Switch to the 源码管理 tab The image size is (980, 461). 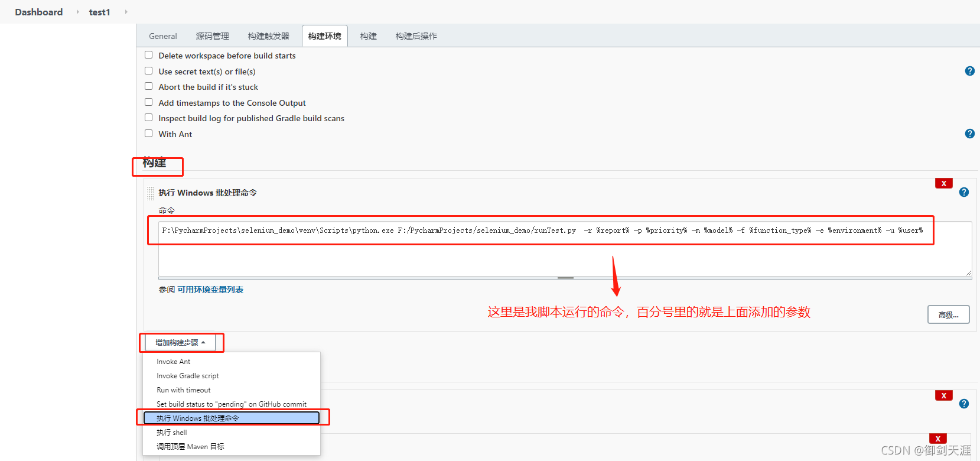point(213,36)
